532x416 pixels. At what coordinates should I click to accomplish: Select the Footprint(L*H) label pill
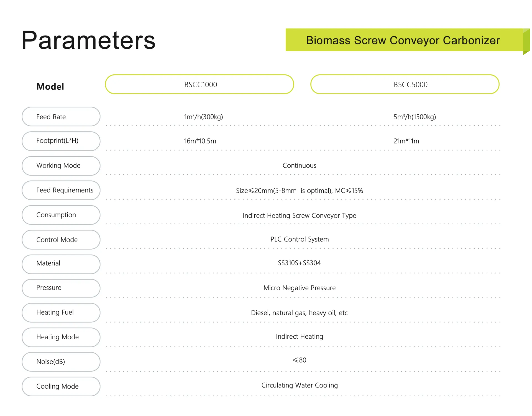(61, 141)
